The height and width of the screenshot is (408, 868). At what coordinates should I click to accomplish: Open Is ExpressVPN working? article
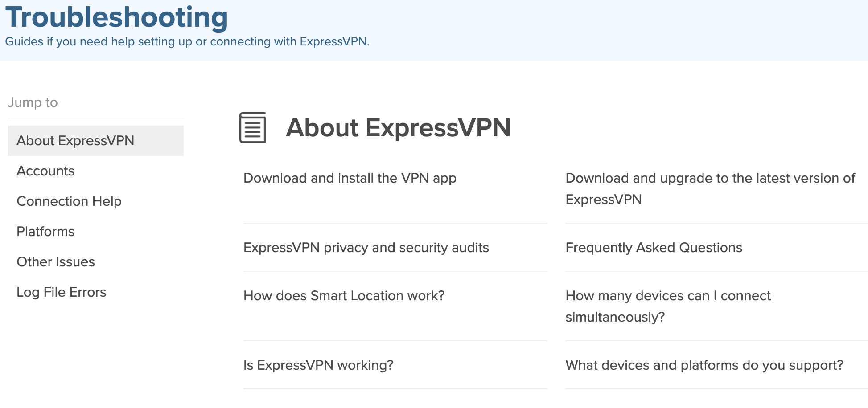[318, 365]
